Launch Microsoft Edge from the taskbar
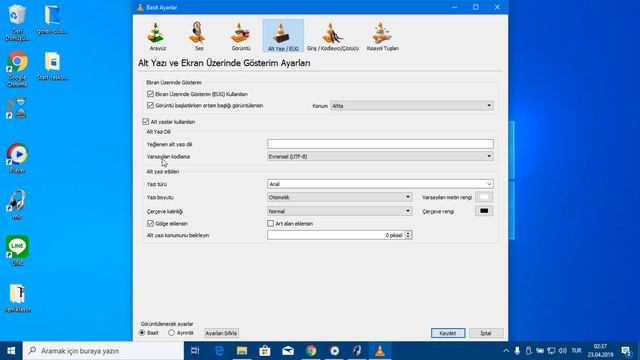This screenshot has height=360, width=640. [x=219, y=351]
